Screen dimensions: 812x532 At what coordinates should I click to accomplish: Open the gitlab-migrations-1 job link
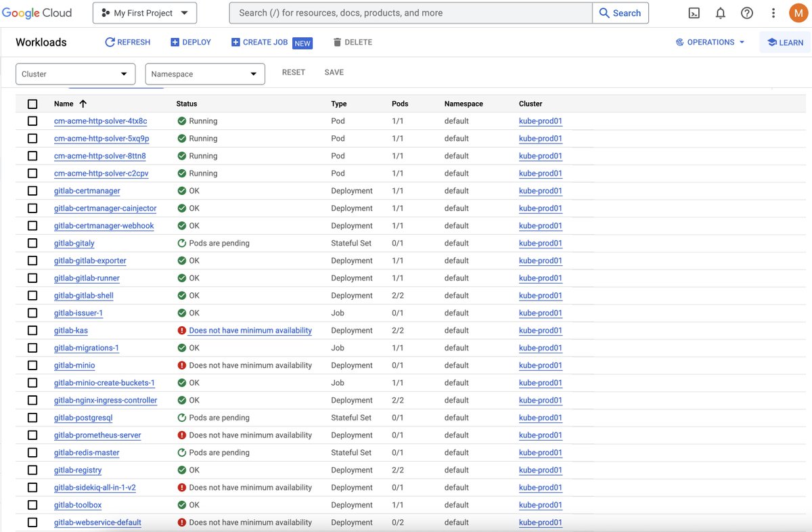click(87, 348)
